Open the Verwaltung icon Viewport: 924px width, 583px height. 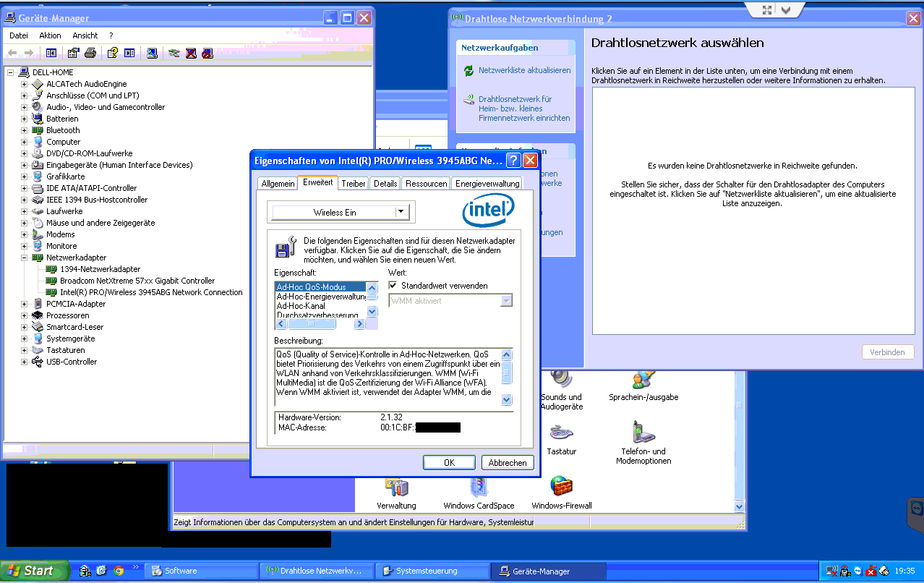pyautogui.click(x=396, y=488)
